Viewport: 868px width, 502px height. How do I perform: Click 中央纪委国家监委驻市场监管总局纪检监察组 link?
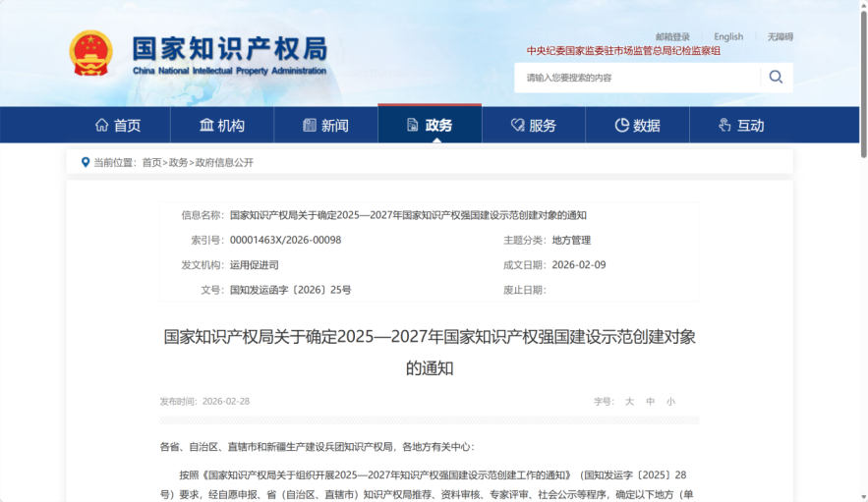coord(623,51)
